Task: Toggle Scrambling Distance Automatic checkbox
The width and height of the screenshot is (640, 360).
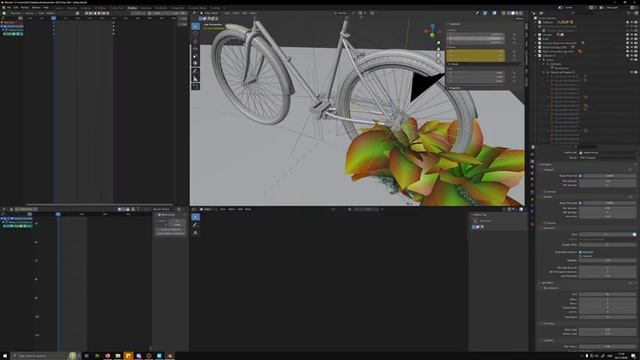Action: [x=580, y=252]
